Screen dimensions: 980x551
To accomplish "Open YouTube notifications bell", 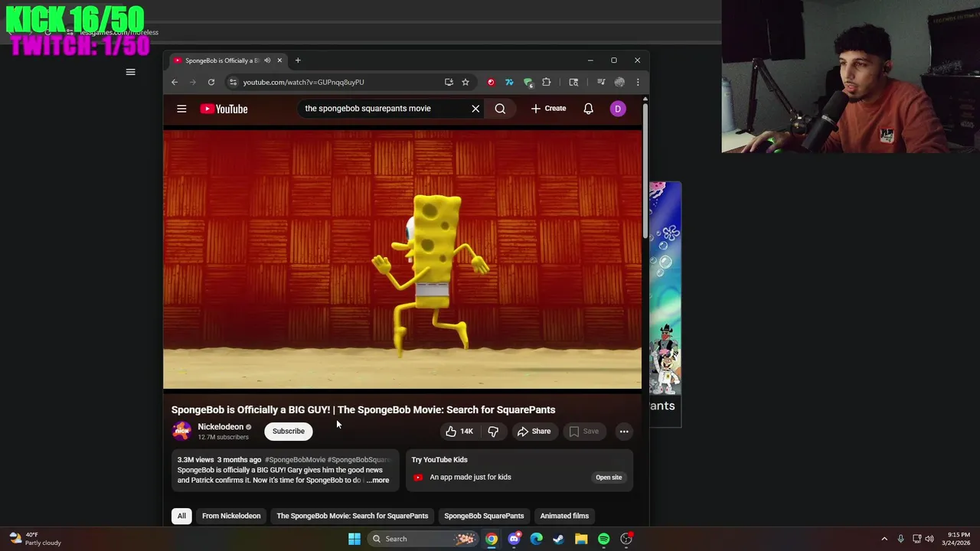I will click(x=588, y=109).
